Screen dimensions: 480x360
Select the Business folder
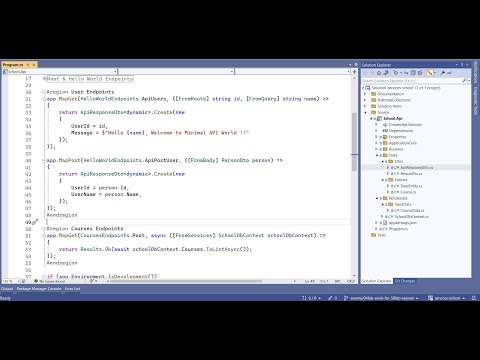(x=396, y=149)
